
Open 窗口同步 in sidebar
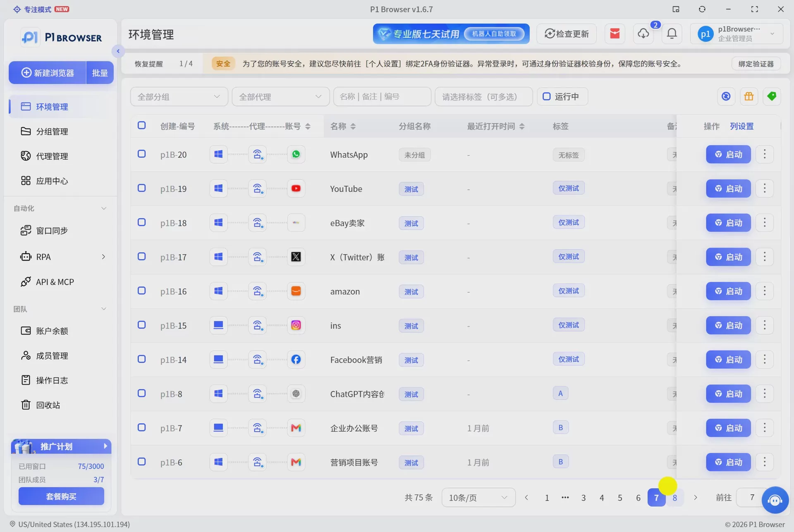[52, 231]
